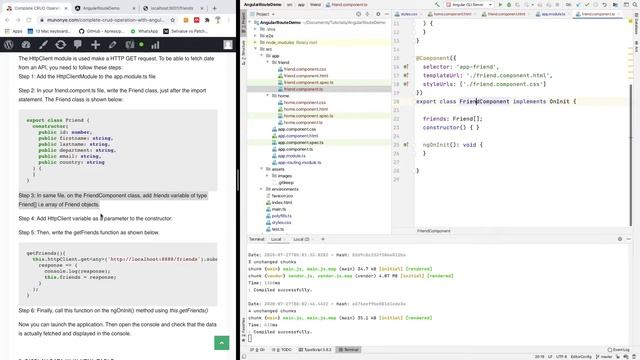Switch to terminal tab Local (2)

[x=301, y=239]
